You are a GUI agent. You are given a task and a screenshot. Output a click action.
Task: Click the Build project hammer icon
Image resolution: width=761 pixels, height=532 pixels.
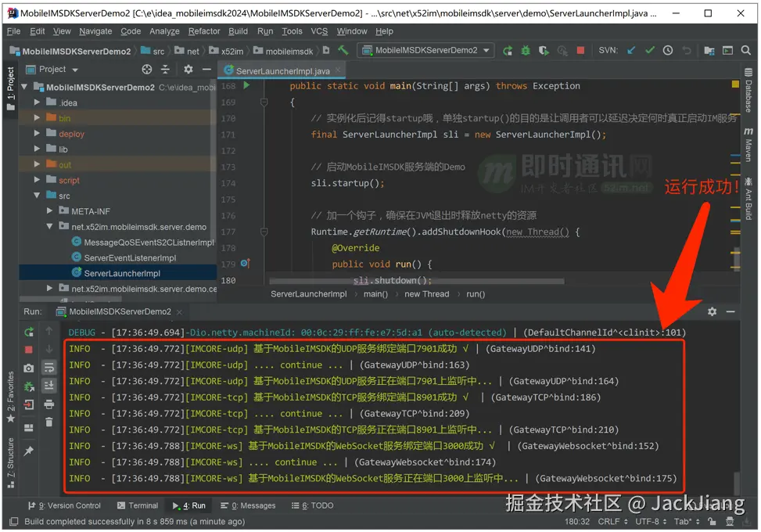point(343,50)
